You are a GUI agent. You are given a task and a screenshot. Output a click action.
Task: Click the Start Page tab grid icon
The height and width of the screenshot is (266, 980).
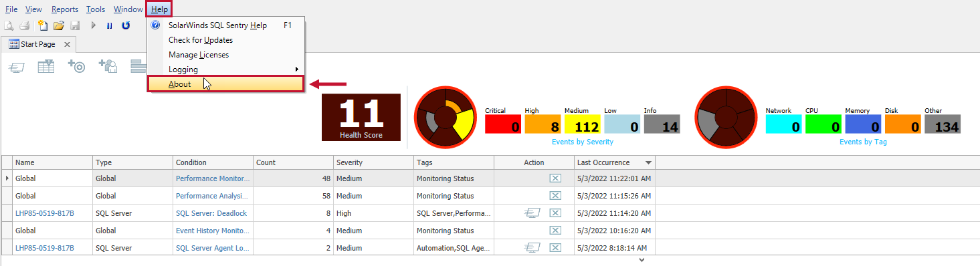point(13,44)
